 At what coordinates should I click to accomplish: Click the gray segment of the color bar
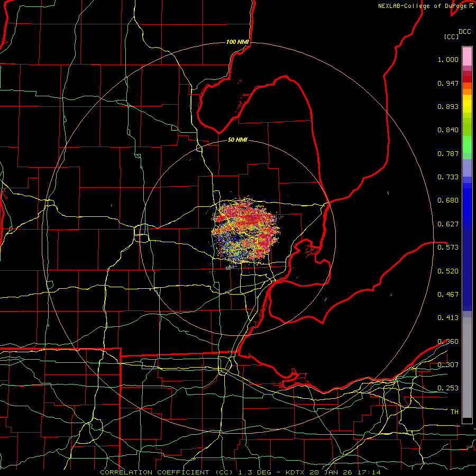point(467,368)
